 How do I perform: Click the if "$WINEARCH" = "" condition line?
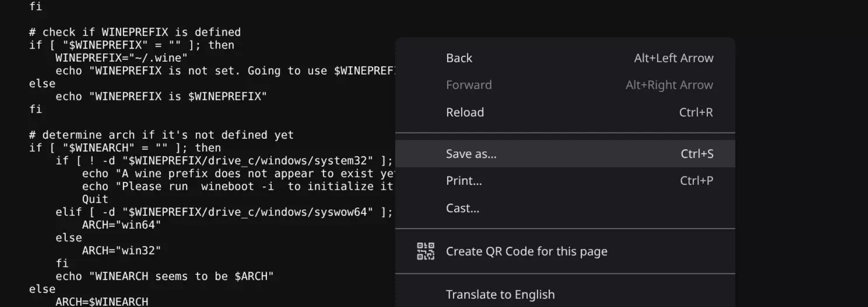(125, 148)
